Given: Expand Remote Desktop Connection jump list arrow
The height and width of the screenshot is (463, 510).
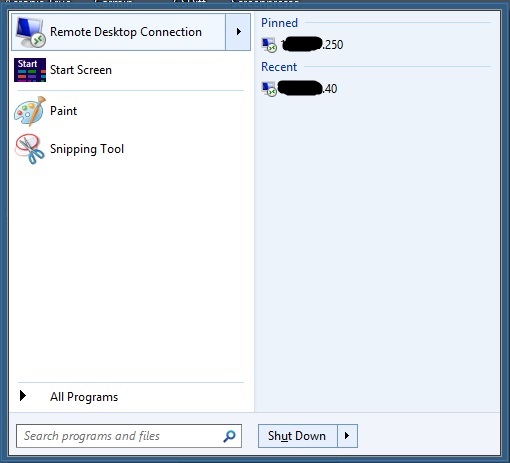Looking at the screenshot, I should (238, 32).
